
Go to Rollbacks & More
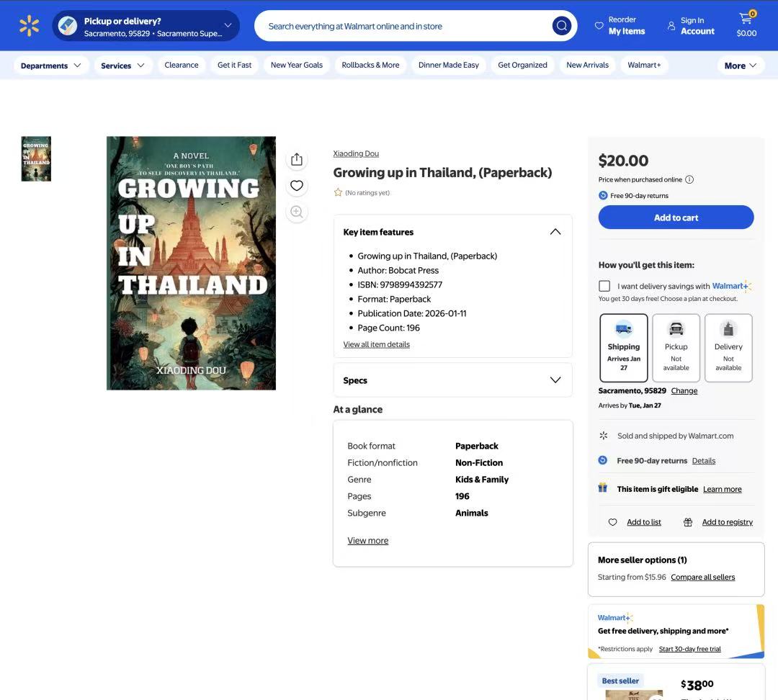(x=370, y=65)
